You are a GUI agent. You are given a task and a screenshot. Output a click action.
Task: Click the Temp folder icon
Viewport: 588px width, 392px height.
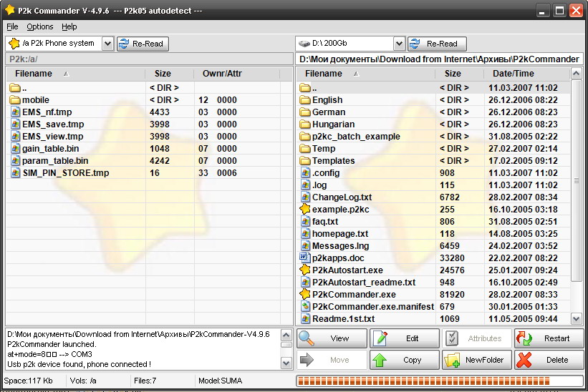(305, 149)
